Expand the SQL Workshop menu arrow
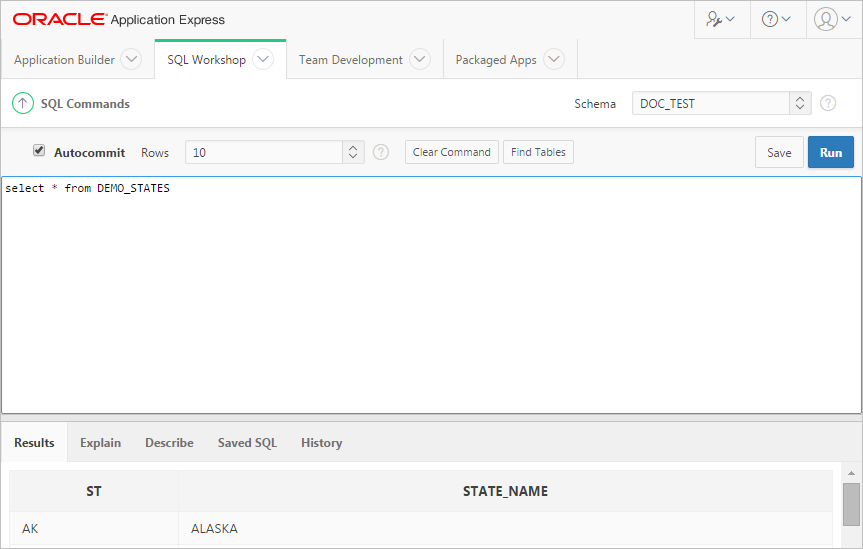The image size is (863, 549). (x=263, y=60)
